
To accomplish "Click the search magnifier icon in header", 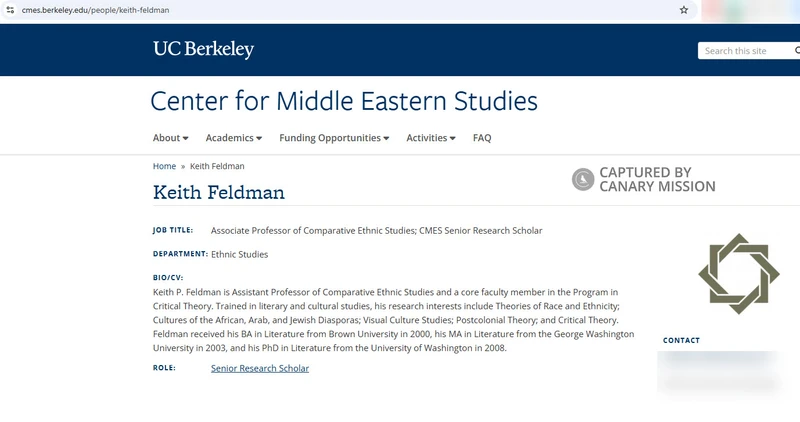I will [x=797, y=51].
